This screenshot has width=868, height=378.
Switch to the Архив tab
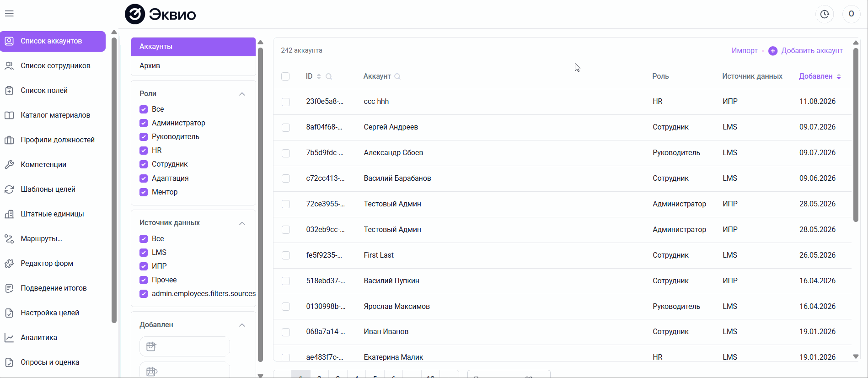[x=193, y=66]
